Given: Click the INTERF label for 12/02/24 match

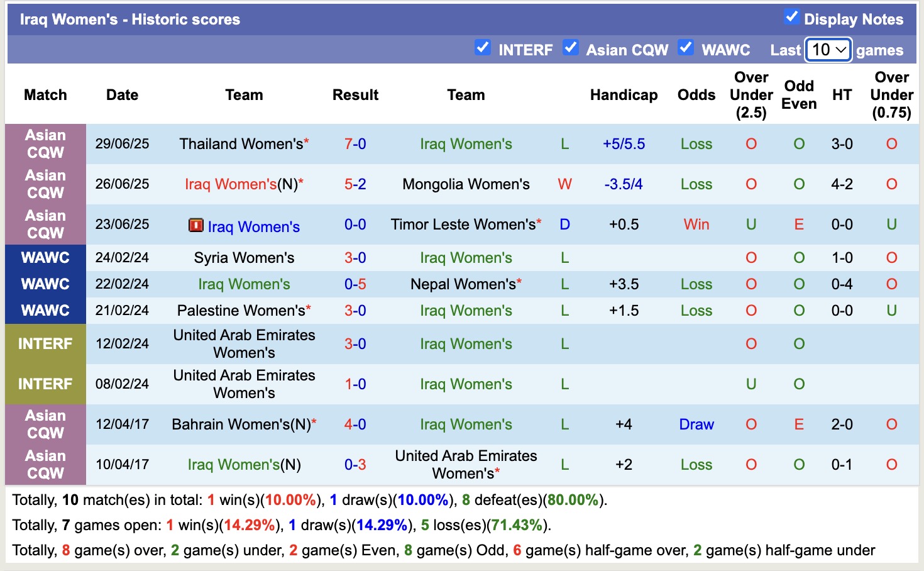Looking at the screenshot, I should [45, 344].
